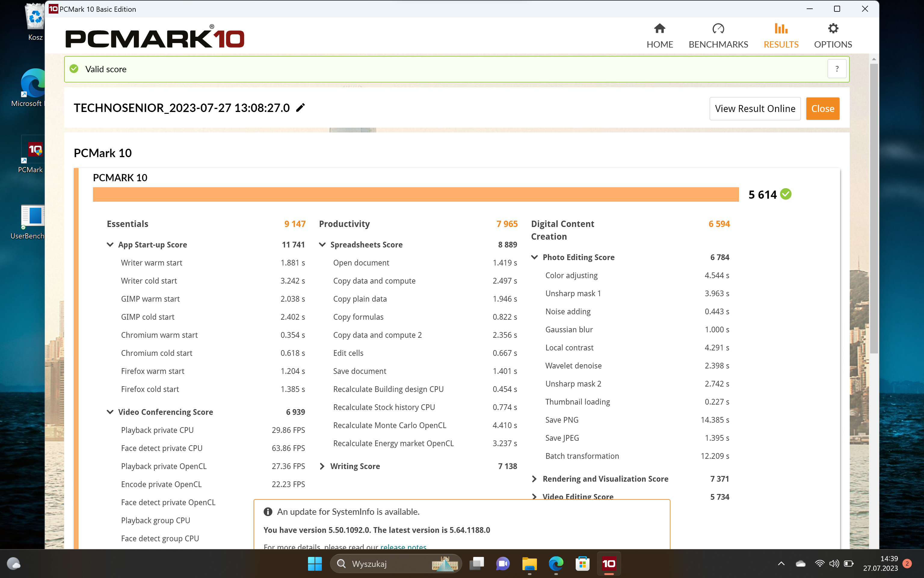Click the result title TECHNOSENIOR_2023-07-27
The width and height of the screenshot is (924, 578).
point(182,108)
